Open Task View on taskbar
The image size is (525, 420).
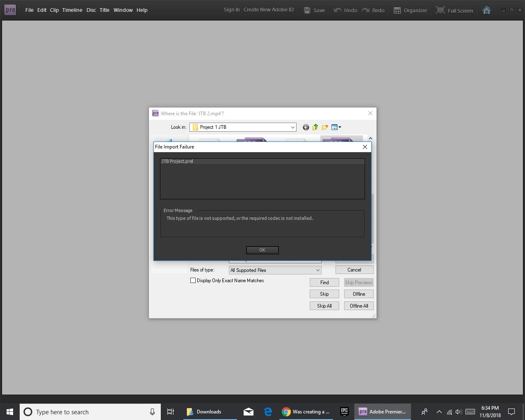[x=171, y=412]
